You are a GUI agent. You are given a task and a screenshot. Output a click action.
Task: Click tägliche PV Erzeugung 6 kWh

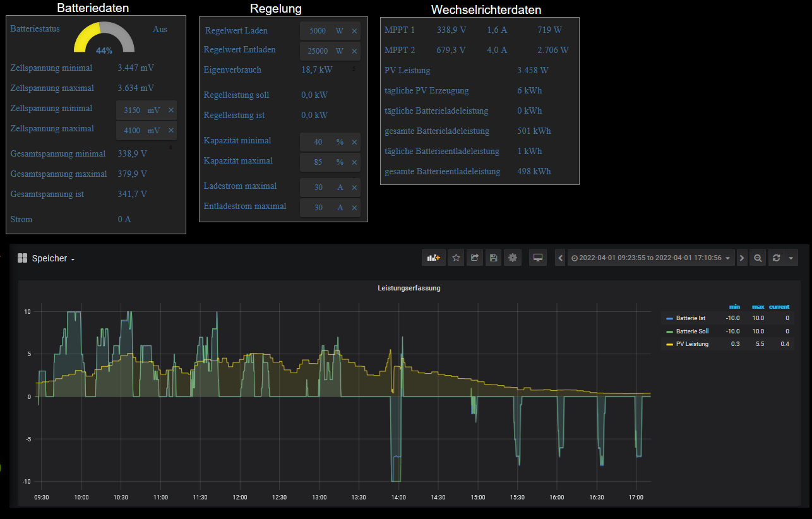(529, 90)
